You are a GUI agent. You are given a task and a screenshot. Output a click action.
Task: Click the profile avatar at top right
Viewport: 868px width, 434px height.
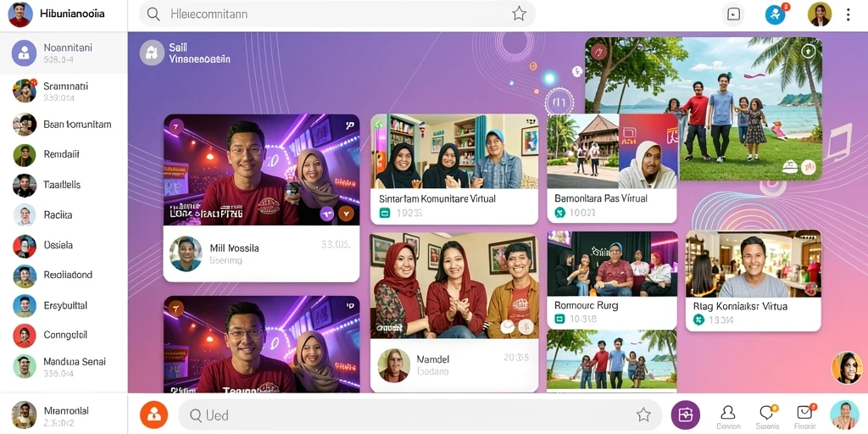tap(820, 14)
